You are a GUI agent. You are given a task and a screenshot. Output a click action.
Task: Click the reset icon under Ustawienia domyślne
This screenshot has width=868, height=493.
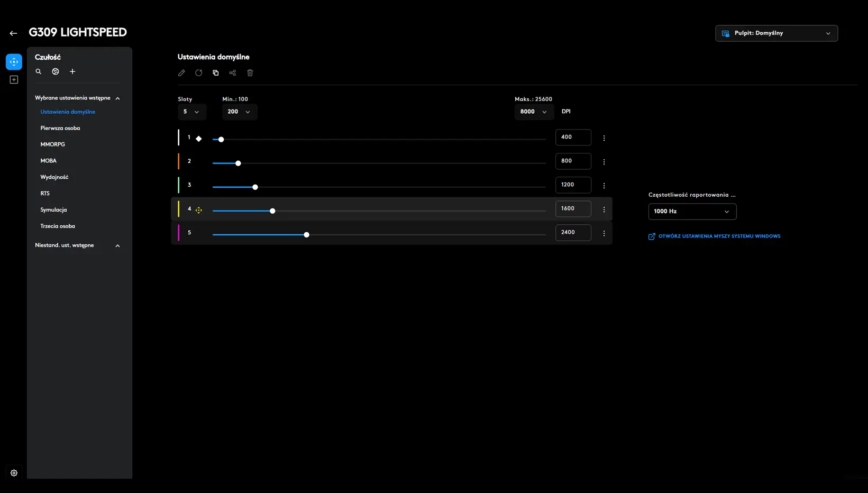pos(198,73)
